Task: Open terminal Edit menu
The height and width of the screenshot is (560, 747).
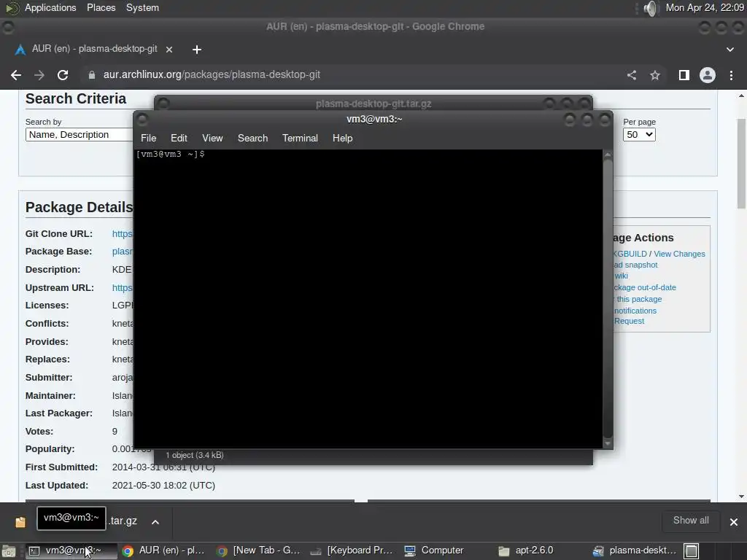Action: click(x=179, y=138)
